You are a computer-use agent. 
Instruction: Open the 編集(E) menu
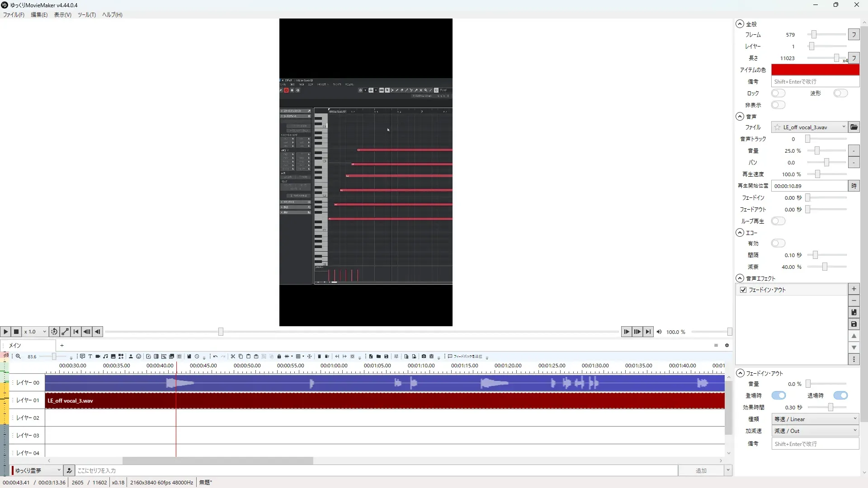click(x=39, y=15)
